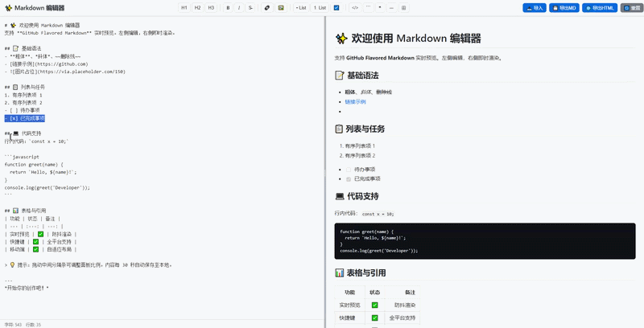The height and width of the screenshot is (328, 644).
Task: Apply strikethrough with the S button
Action: [250, 7]
